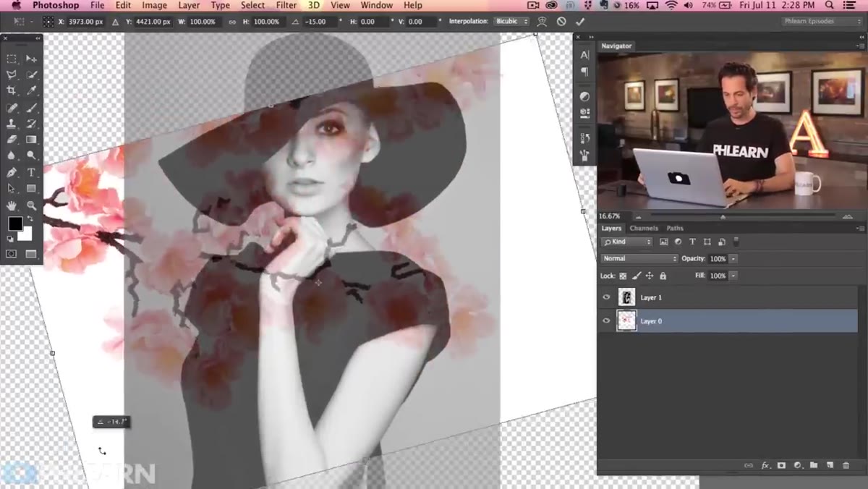This screenshot has width=868, height=489.
Task: Open the Normal blend mode dropdown
Action: point(639,258)
